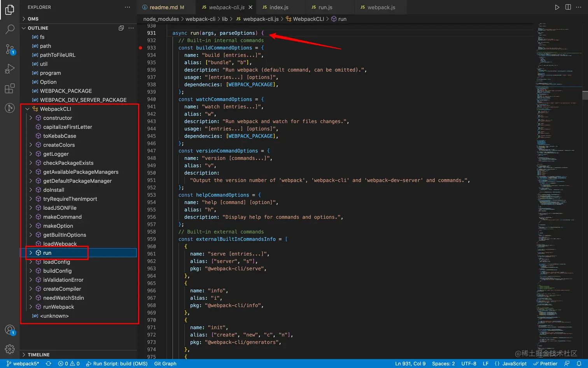
Task: Expand the run method in outline
Action: (x=31, y=253)
